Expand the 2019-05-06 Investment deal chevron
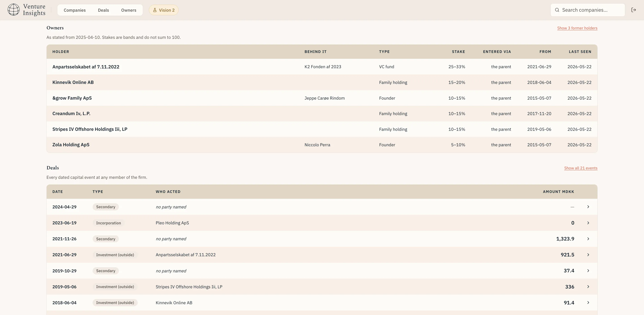644x315 pixels. tap(588, 287)
